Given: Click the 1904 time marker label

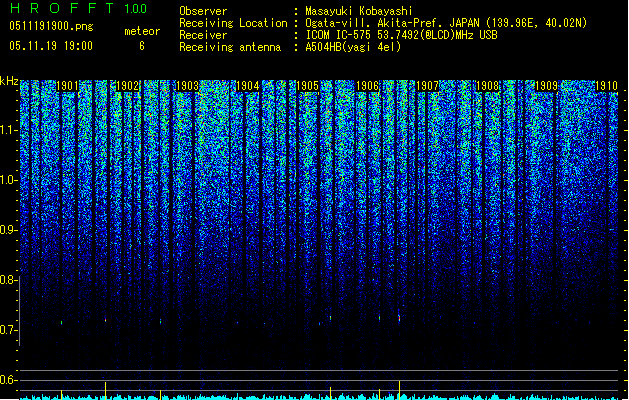Looking at the screenshot, I should point(248,86).
